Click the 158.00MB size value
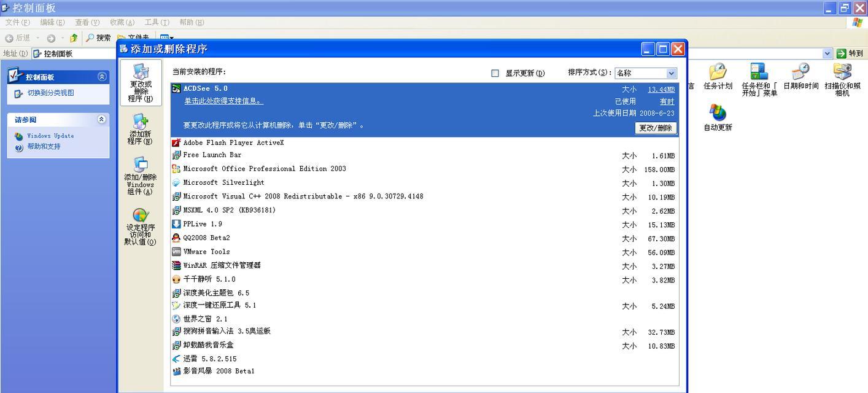The image size is (868, 393). point(659,170)
